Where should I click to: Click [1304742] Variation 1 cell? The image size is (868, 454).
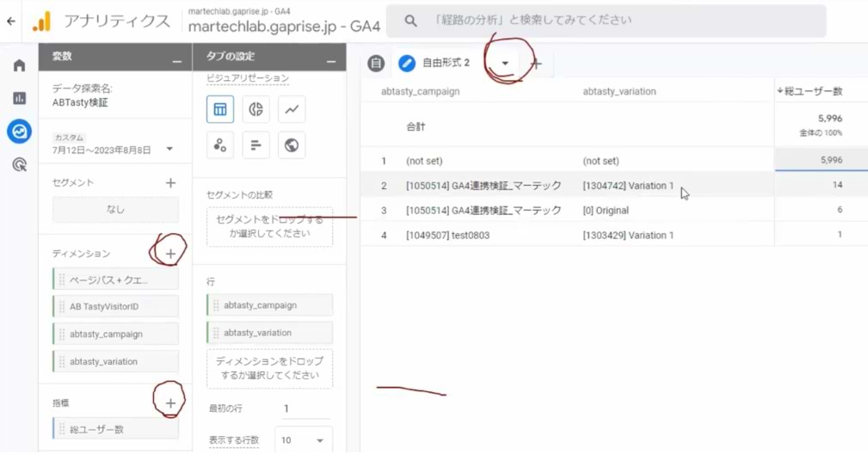click(x=628, y=186)
